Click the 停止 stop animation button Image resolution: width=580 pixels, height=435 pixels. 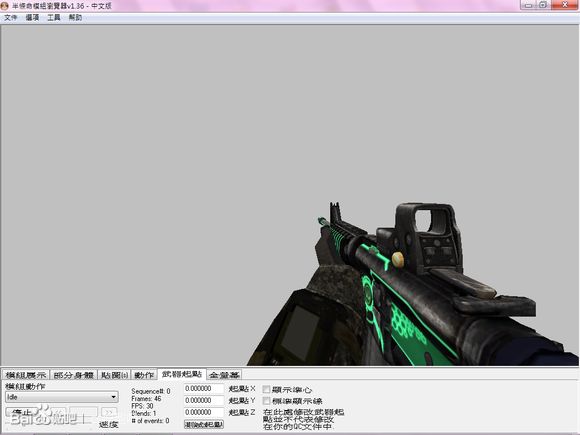click(22, 412)
